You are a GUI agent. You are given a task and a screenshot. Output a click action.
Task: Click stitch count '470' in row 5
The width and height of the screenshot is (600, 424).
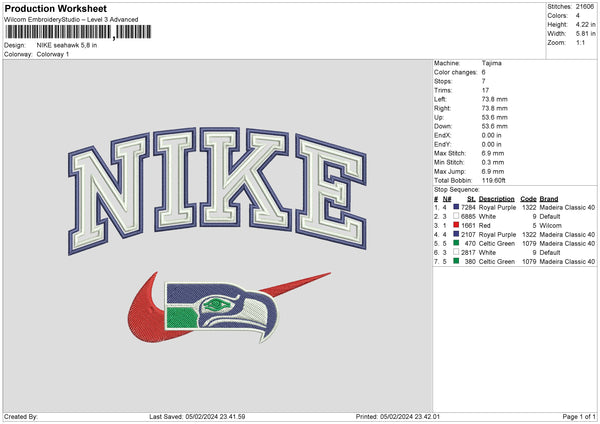coord(470,244)
